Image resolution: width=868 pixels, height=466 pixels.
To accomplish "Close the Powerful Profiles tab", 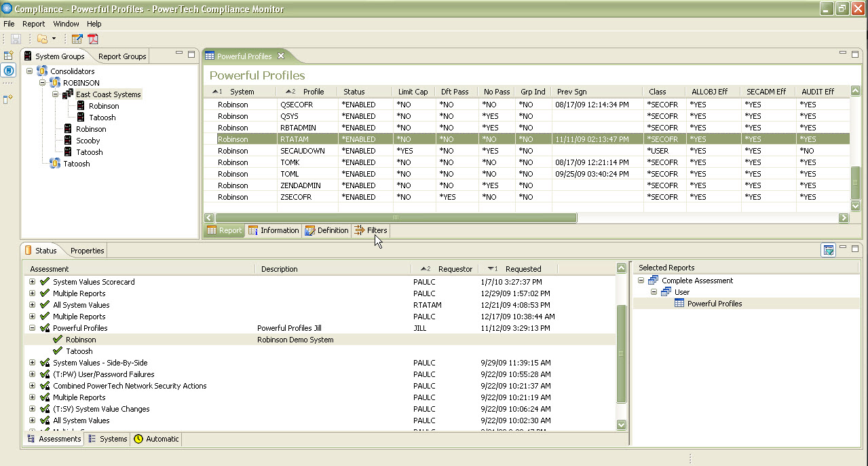I will click(x=281, y=56).
